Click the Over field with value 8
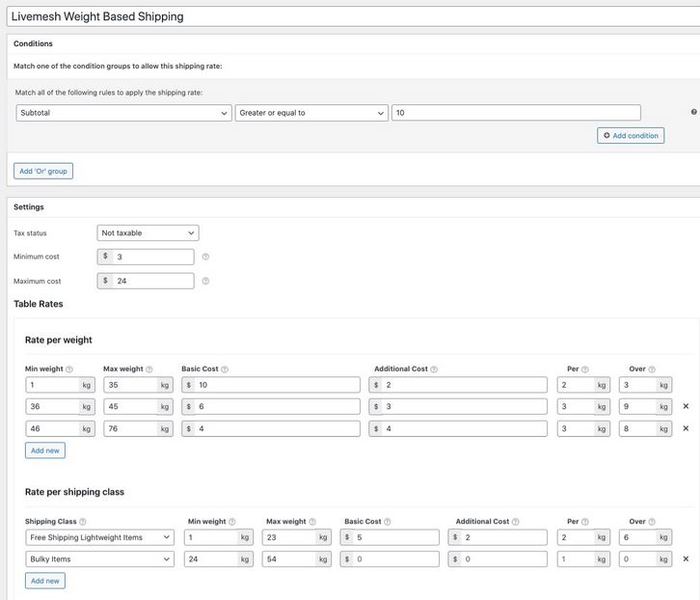Image resolution: width=700 pixels, height=600 pixels. point(646,428)
